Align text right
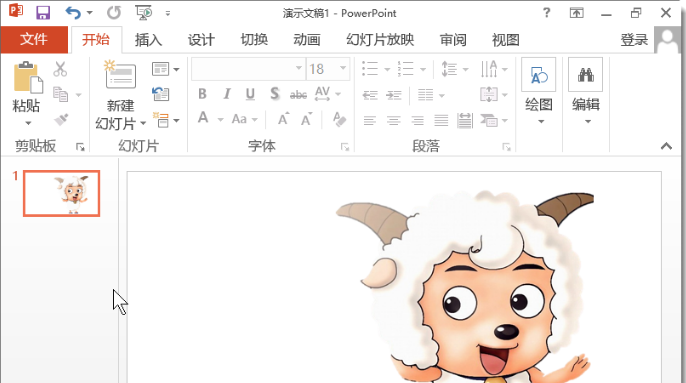 pos(417,120)
